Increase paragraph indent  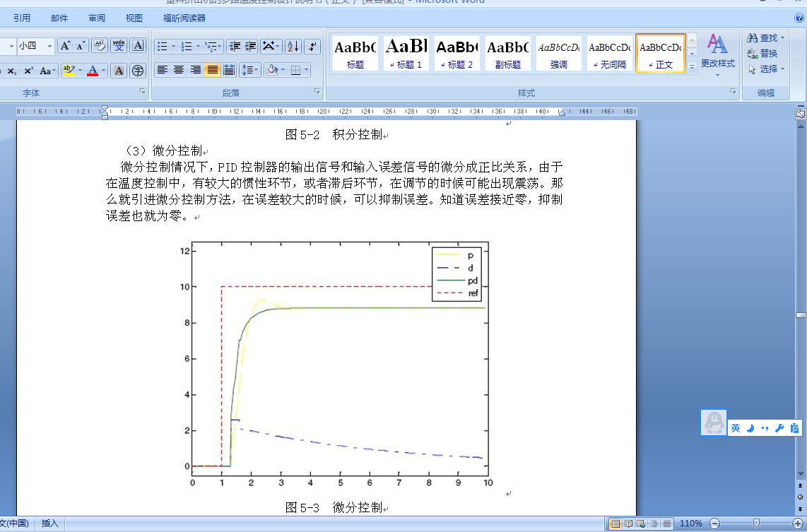250,47
